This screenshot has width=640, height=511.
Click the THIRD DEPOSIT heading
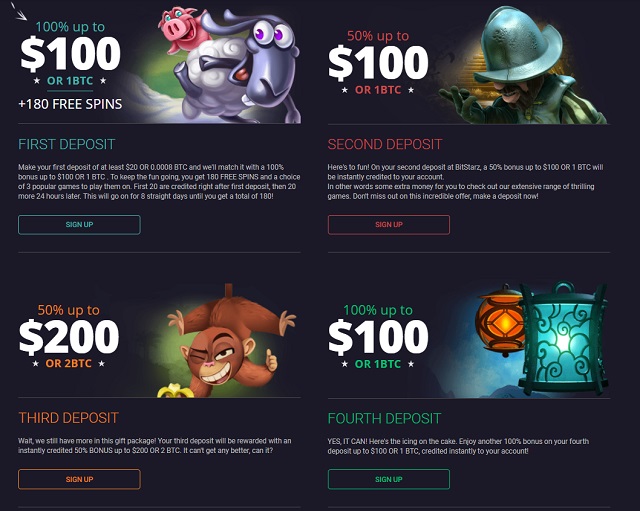69,418
